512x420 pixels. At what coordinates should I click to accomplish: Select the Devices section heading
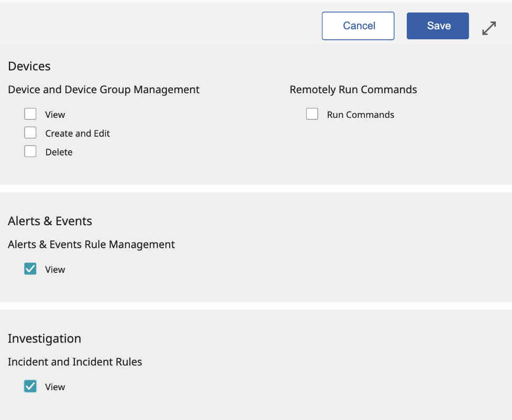(x=29, y=66)
